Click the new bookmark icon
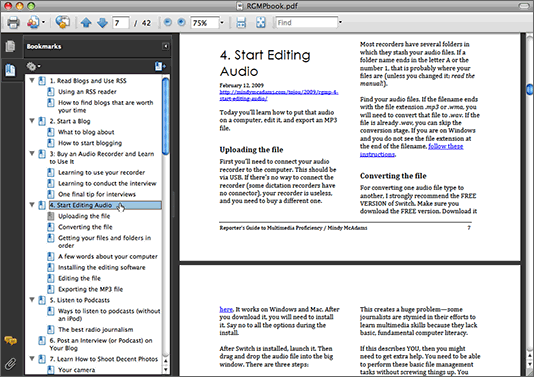This screenshot has width=534, height=377. (x=160, y=66)
